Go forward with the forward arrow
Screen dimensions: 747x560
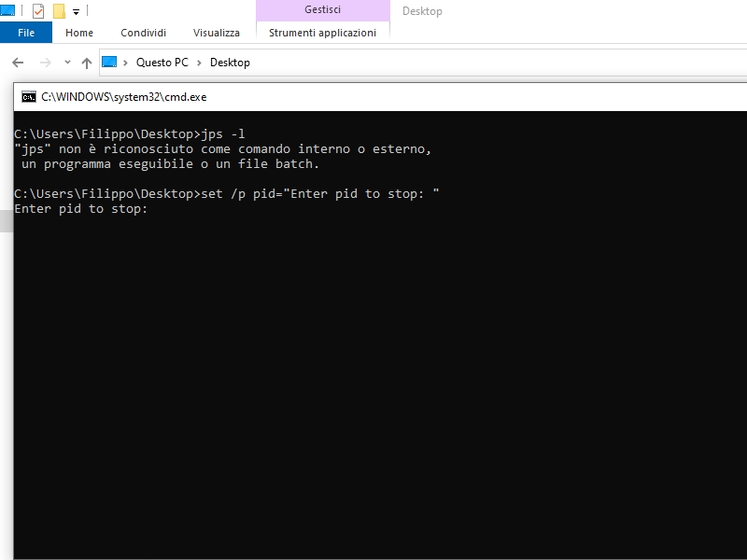coord(45,63)
